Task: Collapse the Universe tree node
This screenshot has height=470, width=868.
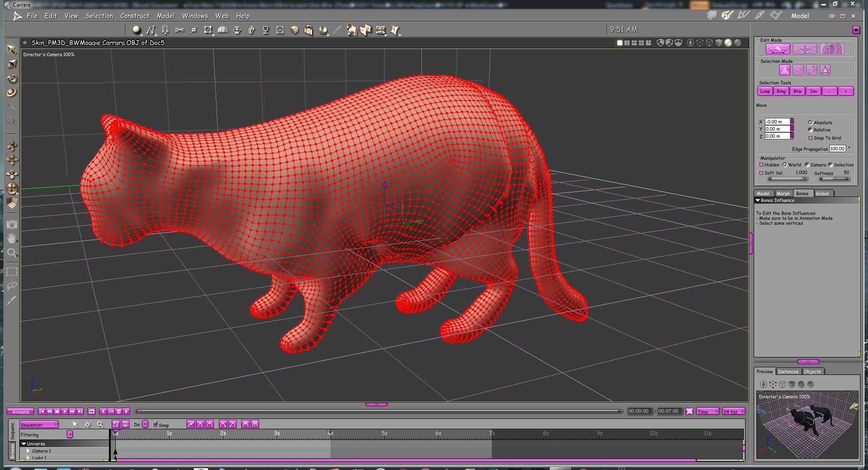Action: point(24,444)
